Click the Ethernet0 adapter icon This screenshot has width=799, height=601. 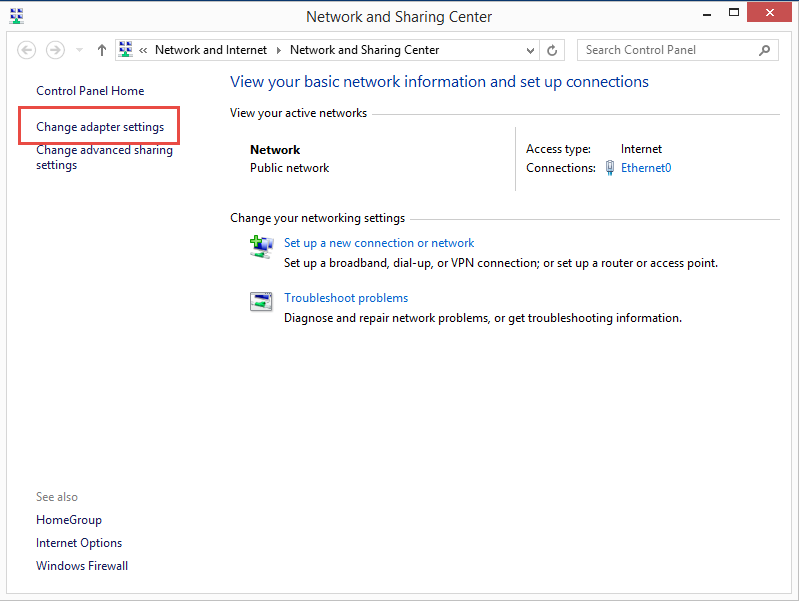(609, 168)
